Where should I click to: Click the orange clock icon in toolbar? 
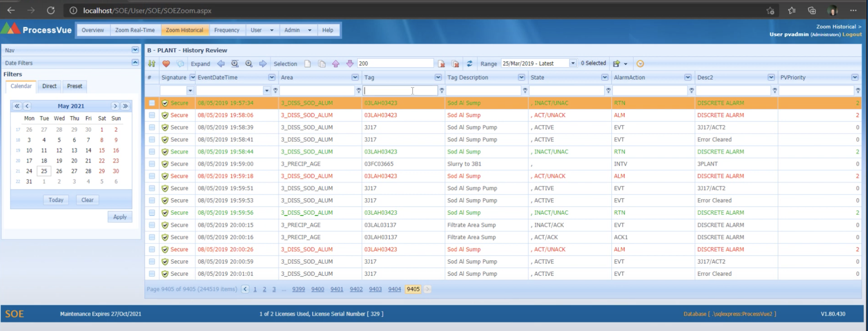coord(640,64)
